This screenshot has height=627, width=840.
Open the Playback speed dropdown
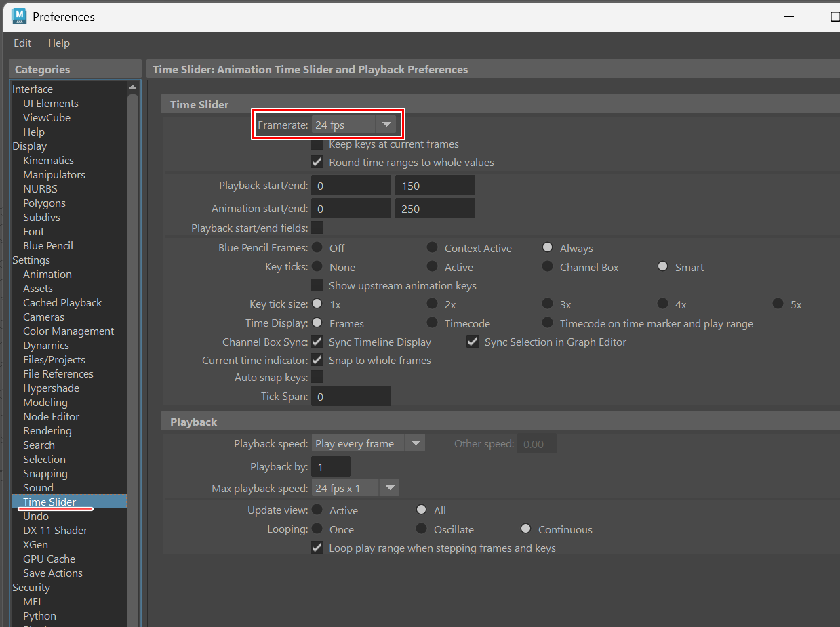[415, 443]
